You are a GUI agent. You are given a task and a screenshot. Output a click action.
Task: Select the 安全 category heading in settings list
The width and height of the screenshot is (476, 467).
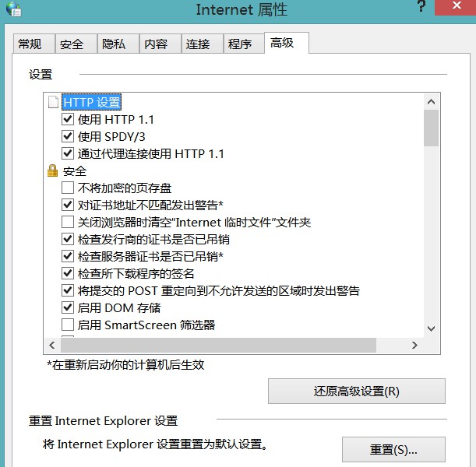75,171
